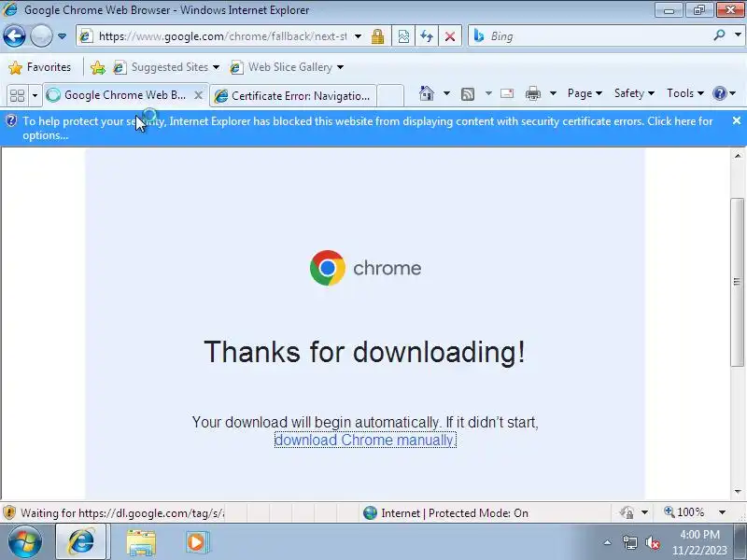Viewport: 747px width, 560px height.
Task: Click the Print icon
Action: click(x=532, y=93)
